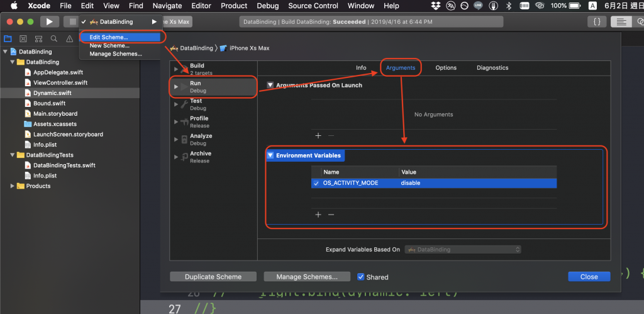Expand the Products group in navigator
Image resolution: width=644 pixels, height=314 pixels.
click(x=13, y=186)
